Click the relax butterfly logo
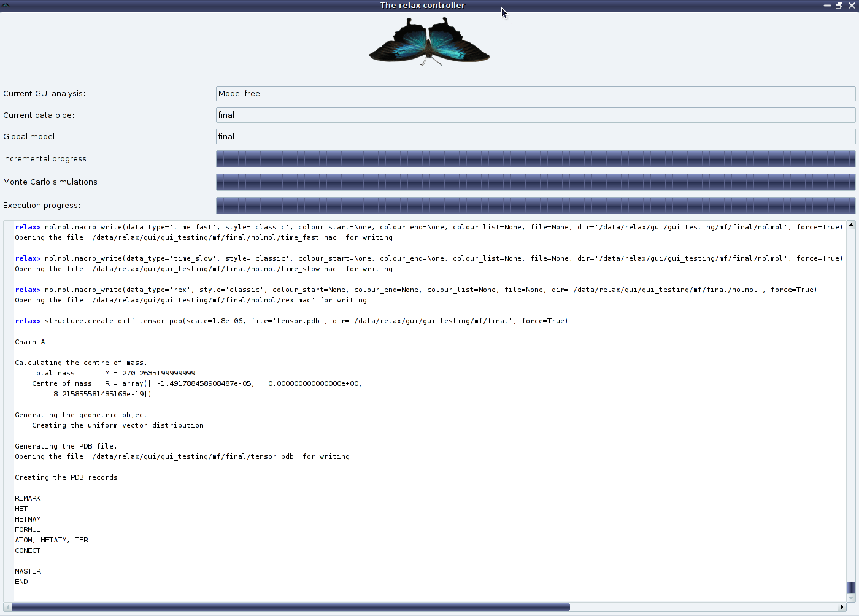Image resolution: width=859 pixels, height=616 pixels. 429,42
